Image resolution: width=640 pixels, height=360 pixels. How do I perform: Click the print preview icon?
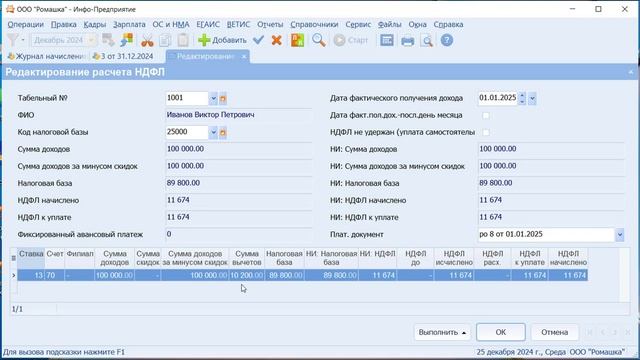(427, 41)
